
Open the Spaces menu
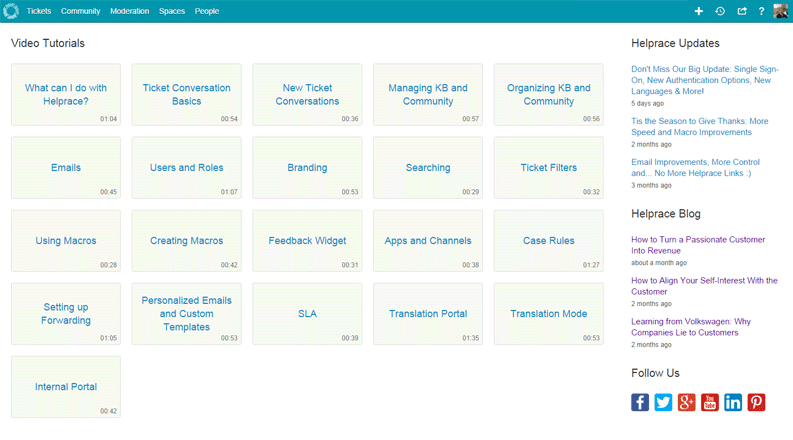(x=172, y=11)
